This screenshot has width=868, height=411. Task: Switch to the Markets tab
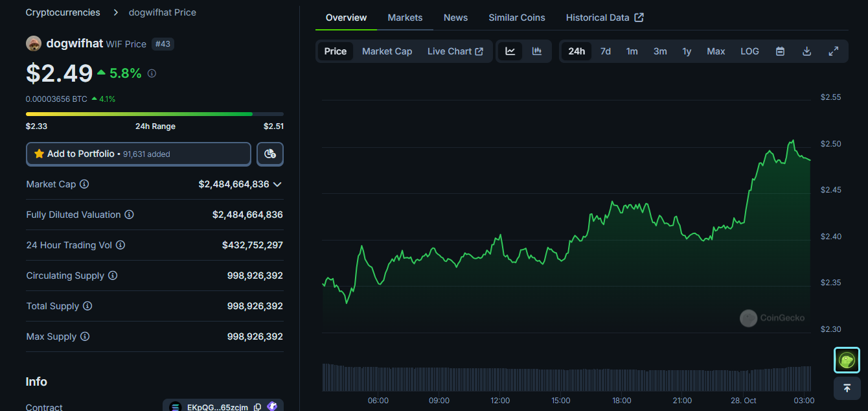coord(405,18)
